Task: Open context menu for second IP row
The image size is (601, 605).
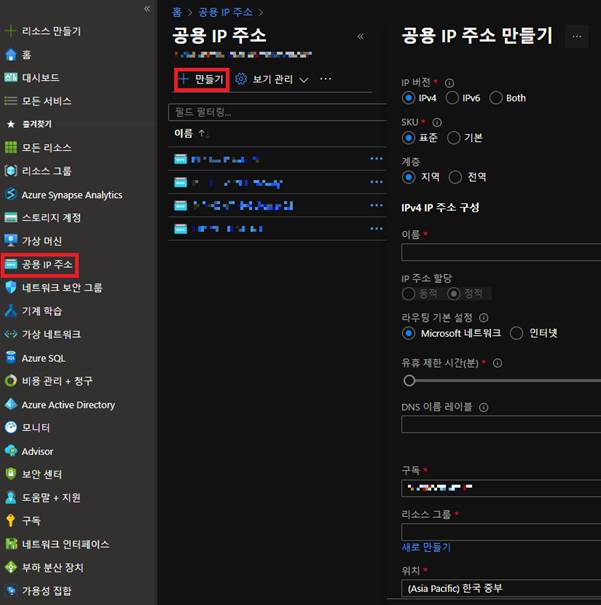Action: pyautogui.click(x=376, y=182)
